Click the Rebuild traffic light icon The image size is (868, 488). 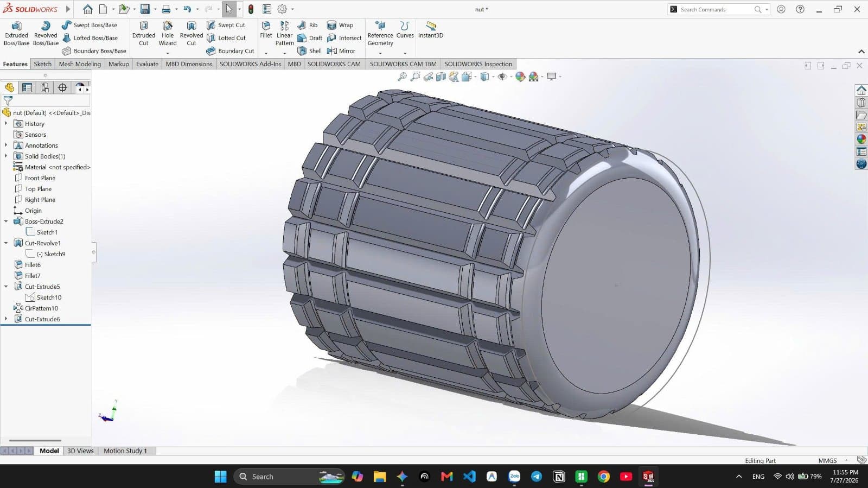251,9
